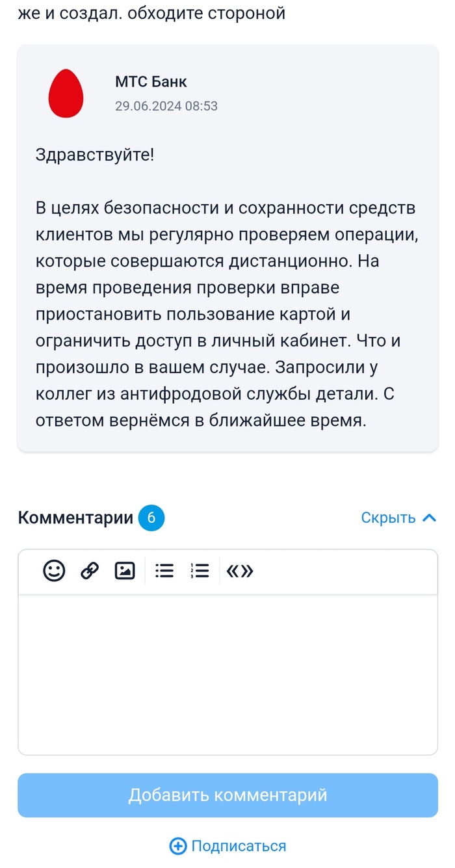Click the Здравствуйте! greeting in the reply
Screen dimensions: 455x868
point(95,155)
